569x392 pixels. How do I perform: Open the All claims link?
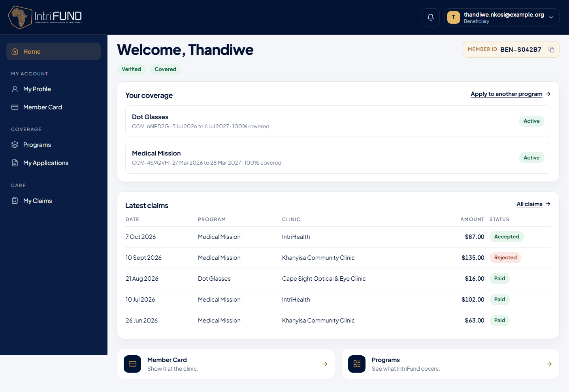coord(529,204)
